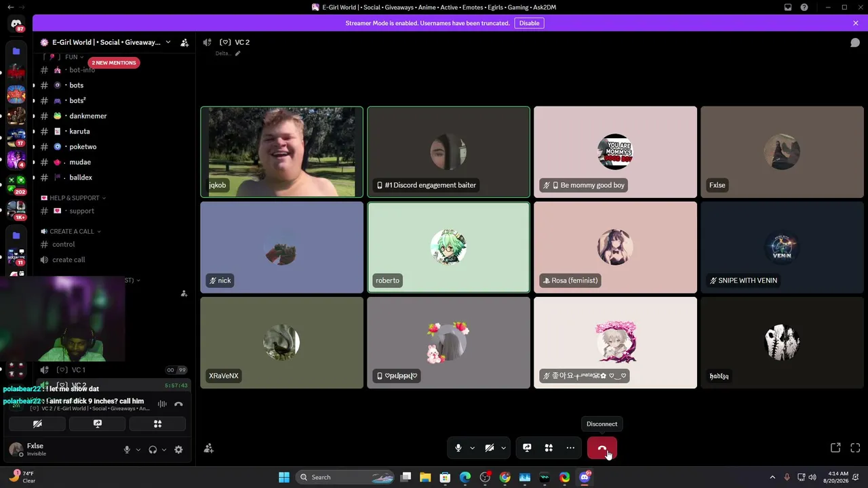Open Discord help from the title bar

coord(804,7)
